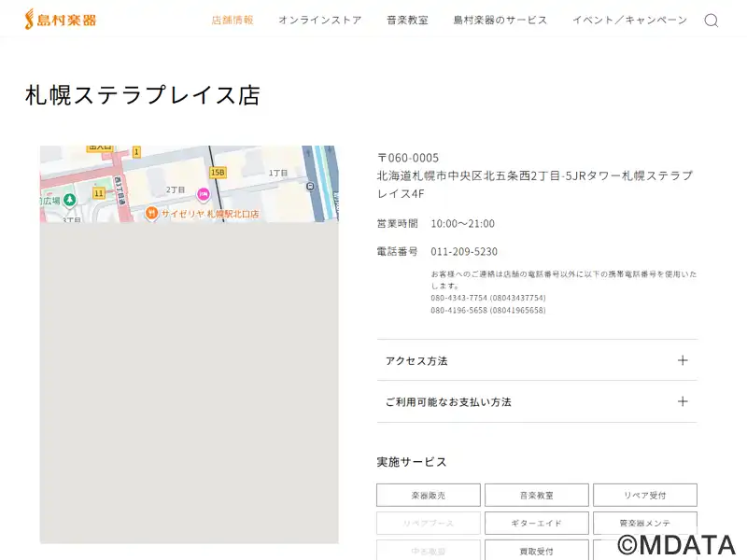The width and height of the screenshot is (747, 560).
Task: Click the yellow 11 exit marker on map
Action: coord(99,193)
